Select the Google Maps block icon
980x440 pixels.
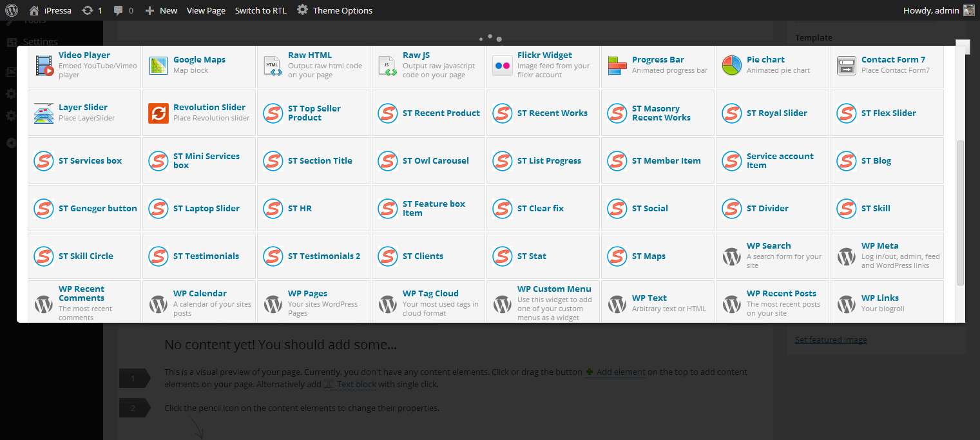(x=159, y=66)
